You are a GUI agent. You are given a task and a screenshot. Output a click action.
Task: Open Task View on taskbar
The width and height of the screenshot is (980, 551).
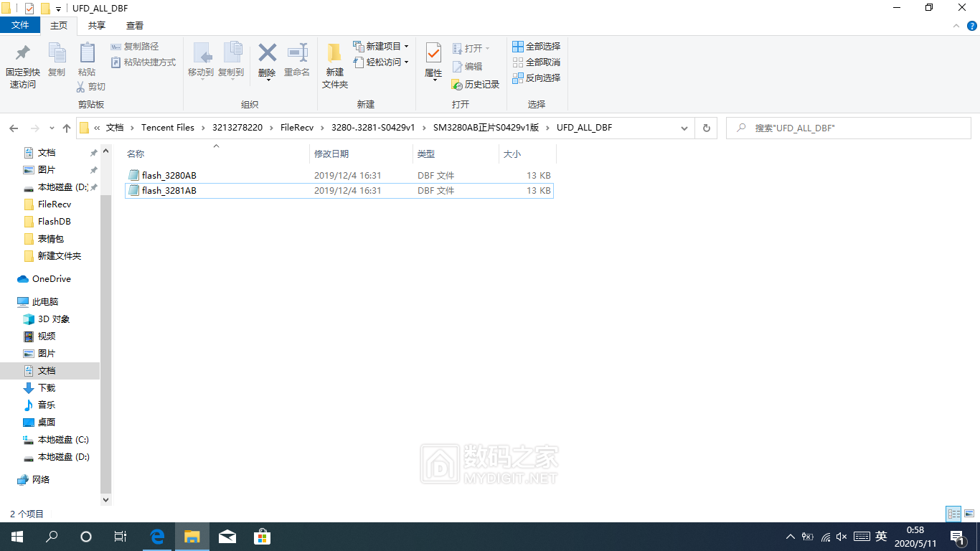coord(121,537)
